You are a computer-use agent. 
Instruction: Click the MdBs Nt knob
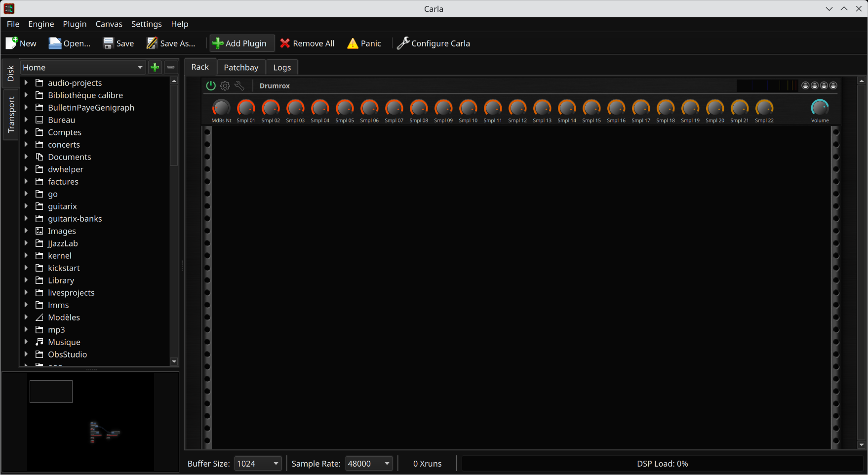(x=221, y=108)
